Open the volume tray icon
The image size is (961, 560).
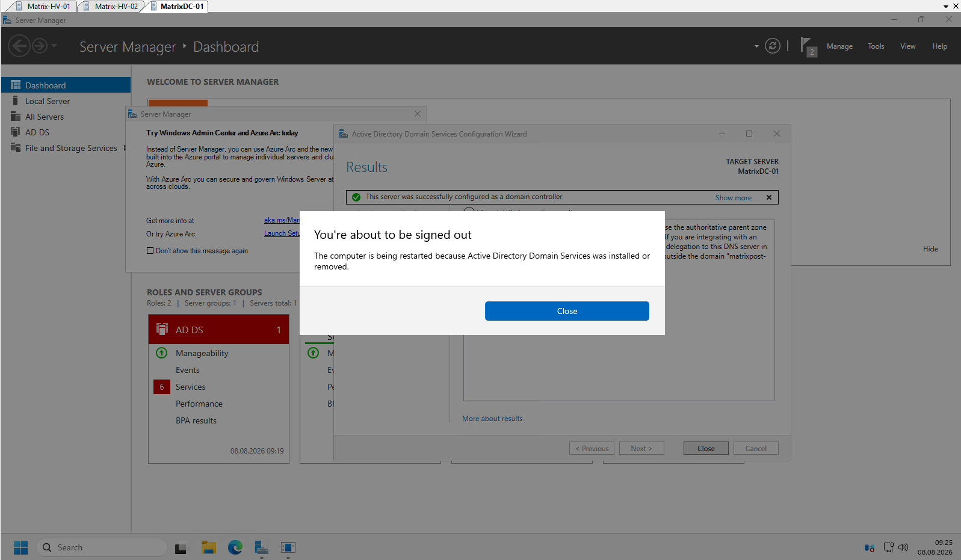point(903,547)
